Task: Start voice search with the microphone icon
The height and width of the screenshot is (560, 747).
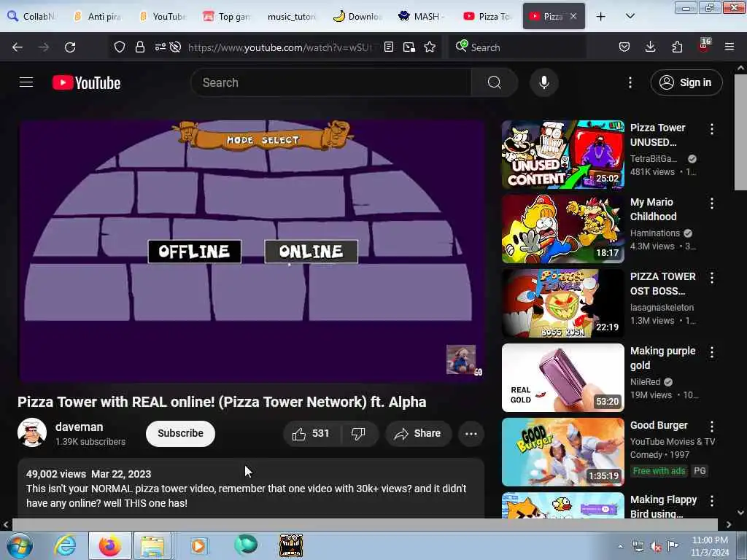Action: (x=543, y=82)
